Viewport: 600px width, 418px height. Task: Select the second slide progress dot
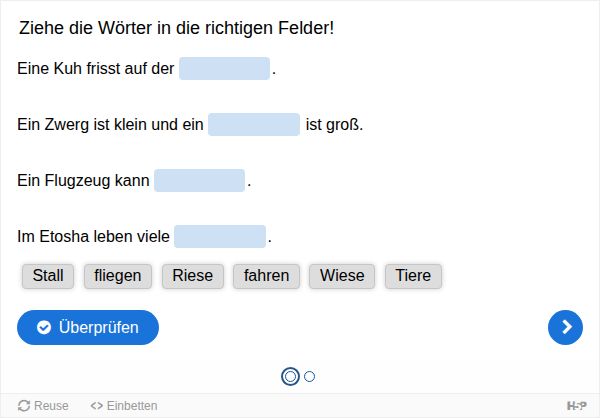click(309, 377)
